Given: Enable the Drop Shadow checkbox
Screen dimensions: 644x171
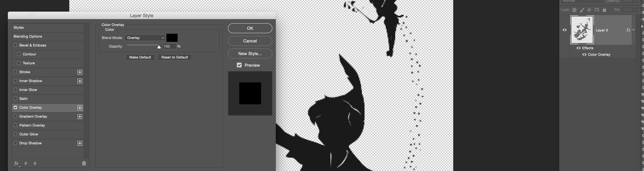Looking at the screenshot, I should (x=16, y=143).
